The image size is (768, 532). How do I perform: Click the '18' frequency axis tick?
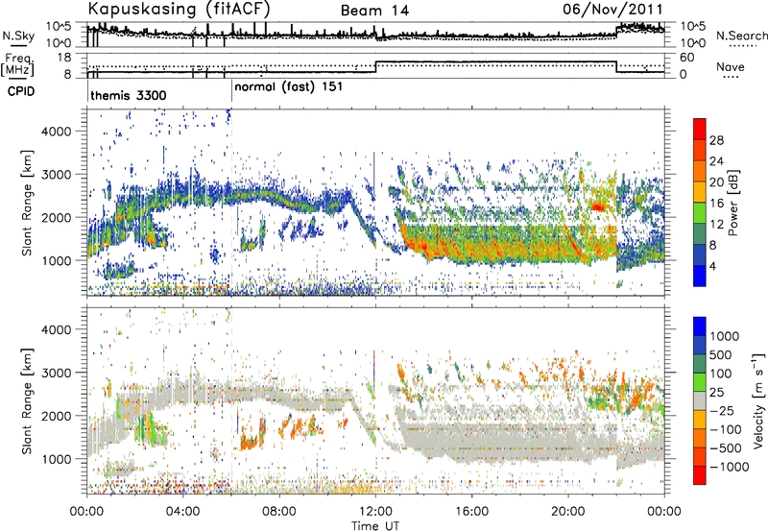tap(64, 58)
